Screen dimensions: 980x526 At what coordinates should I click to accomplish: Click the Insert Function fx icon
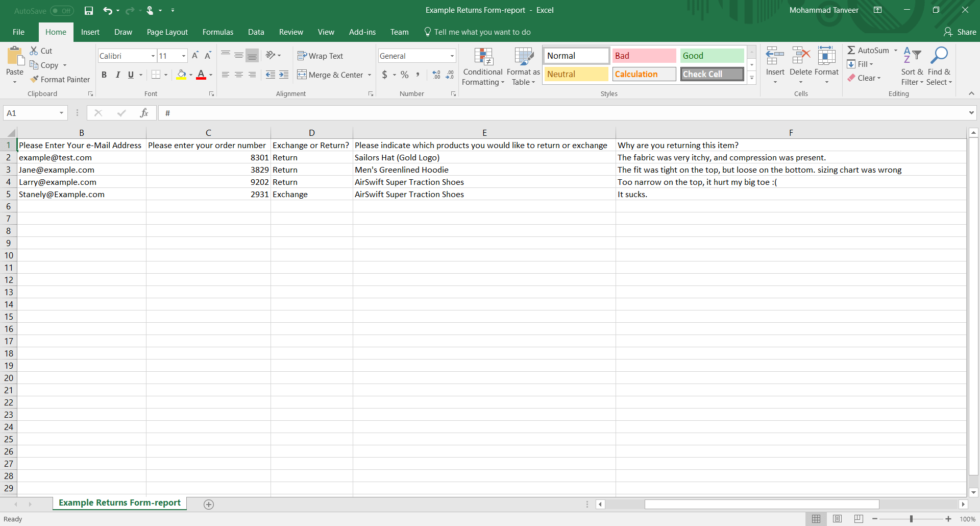pos(144,113)
